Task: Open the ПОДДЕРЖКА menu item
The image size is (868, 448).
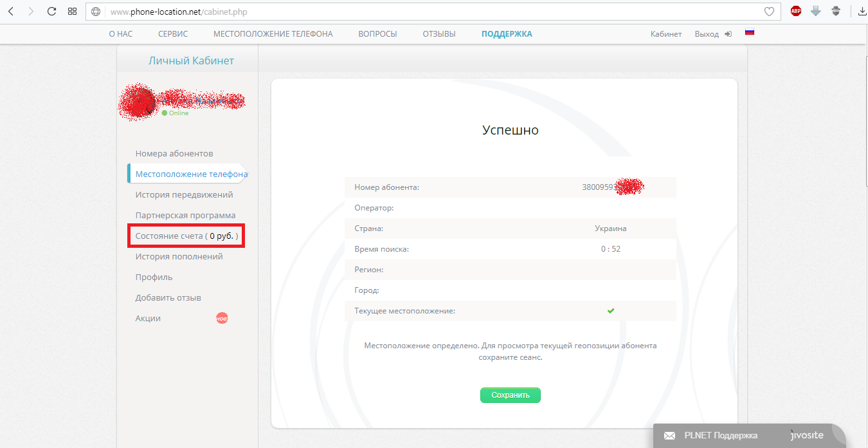Action: tap(507, 34)
